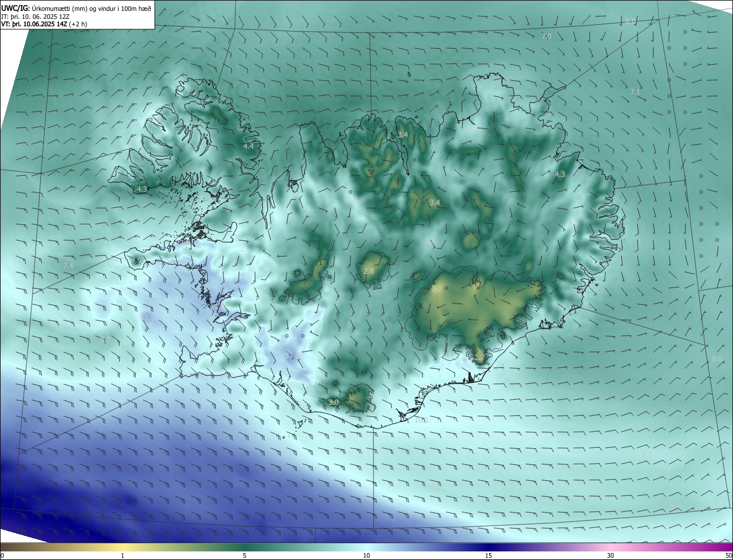Click the 7.4 value label over the sea
This screenshot has width=733, height=560.
coord(68,266)
